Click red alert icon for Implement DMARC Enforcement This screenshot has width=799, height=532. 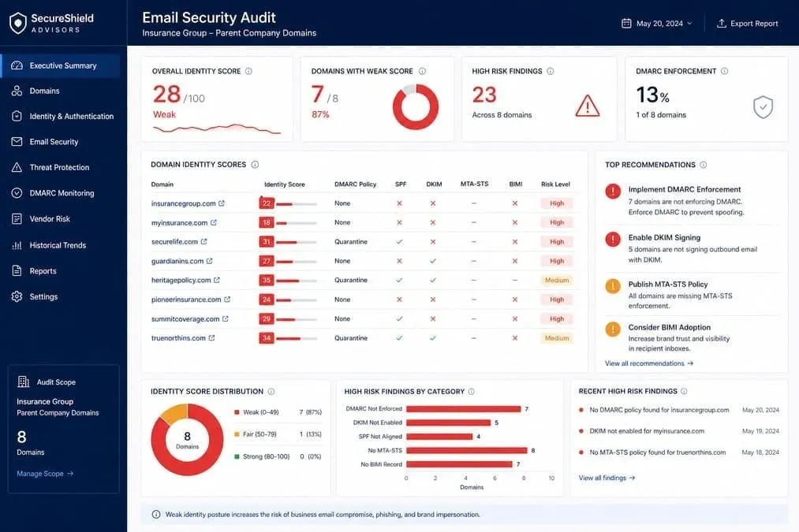coord(613,191)
